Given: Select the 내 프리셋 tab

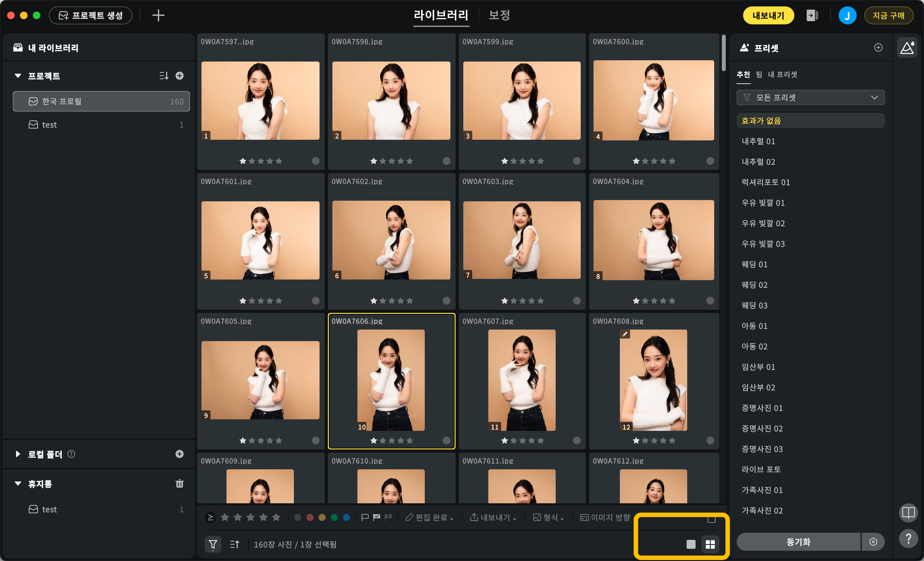Looking at the screenshot, I should 782,74.
